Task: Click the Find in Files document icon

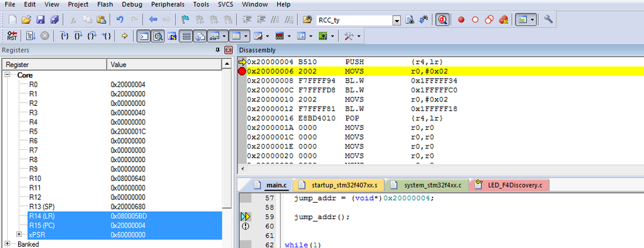Action: (x=409, y=20)
